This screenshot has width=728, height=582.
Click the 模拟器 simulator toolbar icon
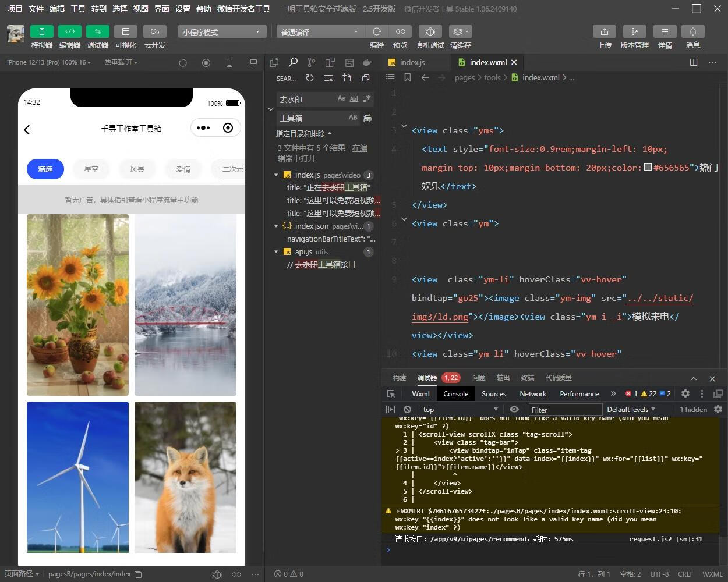[41, 31]
